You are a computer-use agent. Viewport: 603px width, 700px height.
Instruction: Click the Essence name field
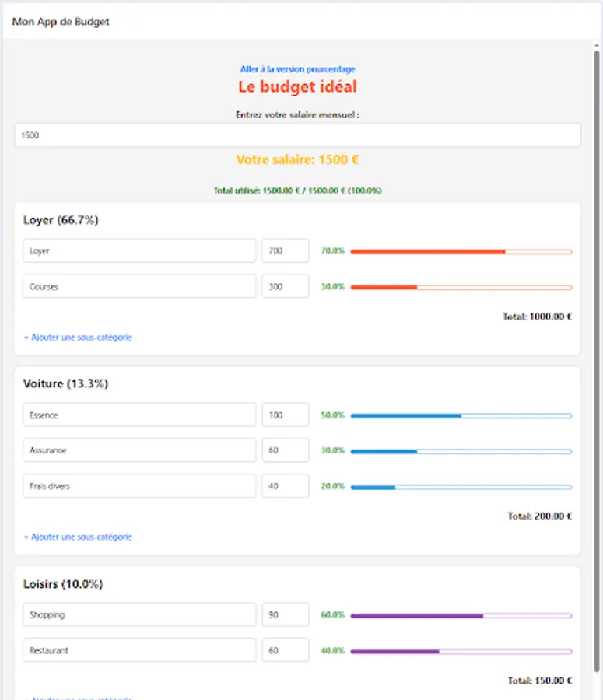click(139, 415)
